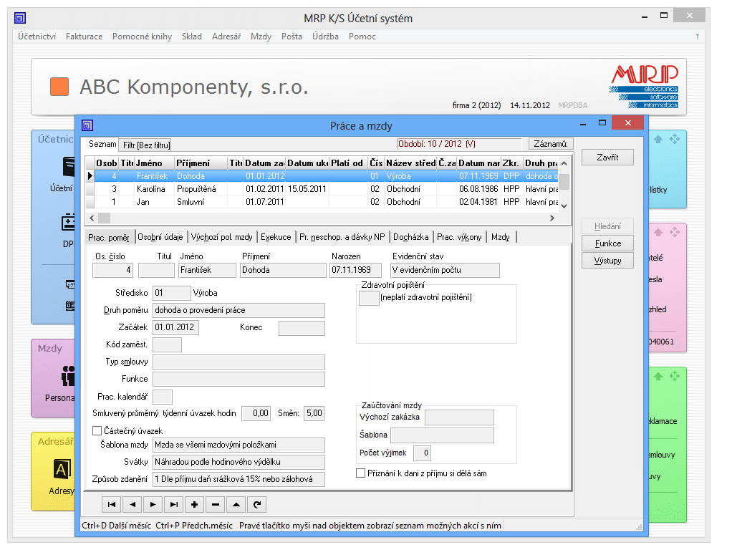This screenshot has width=737, height=560.
Task: Click the Způsob zdanění field
Action: click(x=239, y=479)
